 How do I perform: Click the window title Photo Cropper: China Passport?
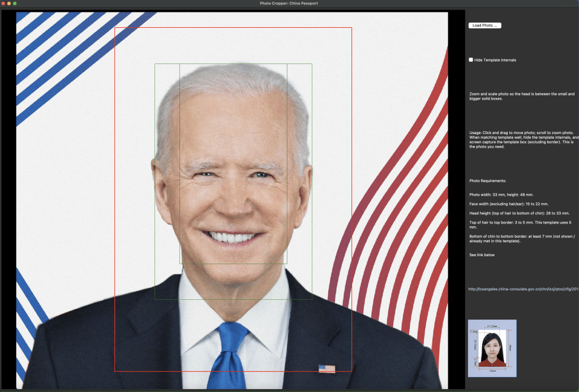coord(289,3)
